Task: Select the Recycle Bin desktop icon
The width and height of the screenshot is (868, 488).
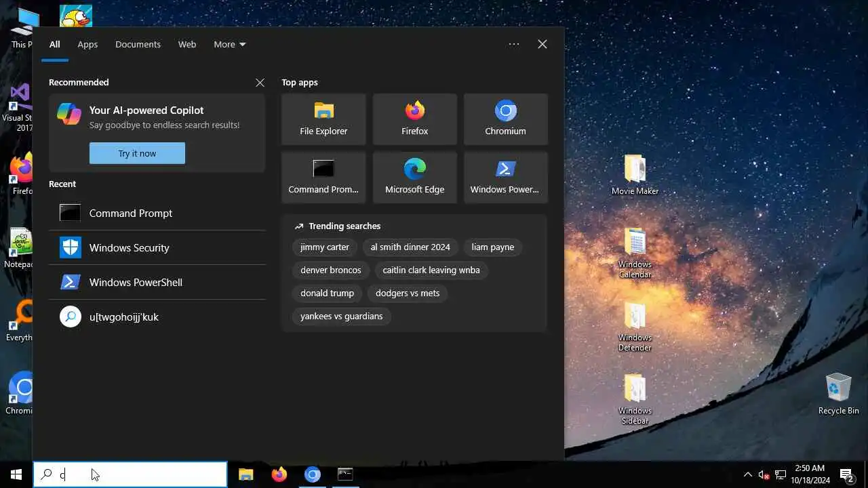Action: coord(839,393)
